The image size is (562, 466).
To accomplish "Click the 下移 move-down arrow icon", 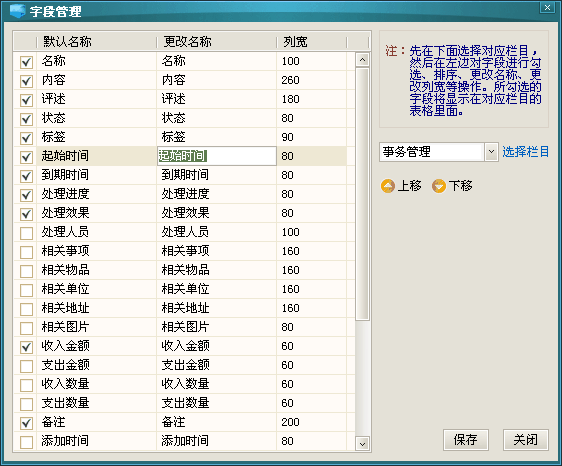I will click(x=439, y=186).
